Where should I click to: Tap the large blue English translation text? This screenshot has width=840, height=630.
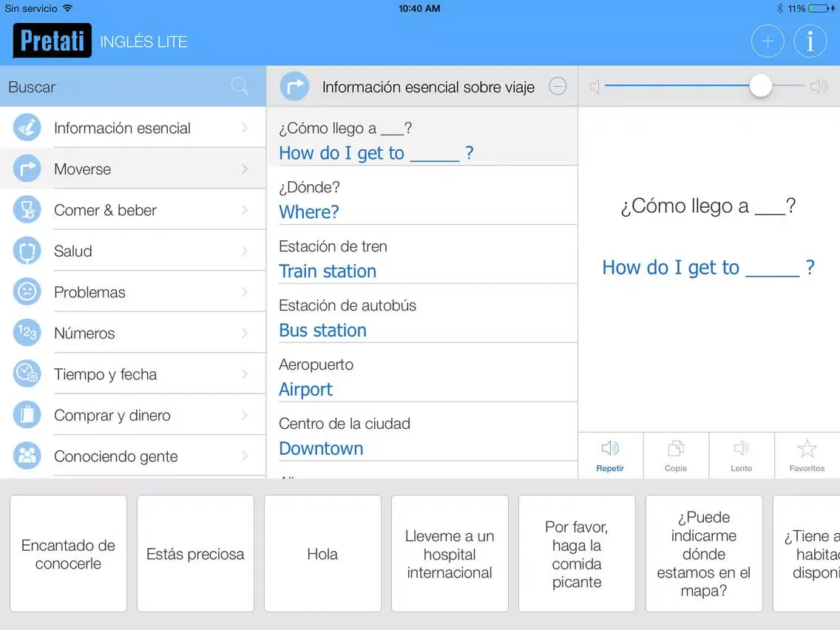[708, 267]
